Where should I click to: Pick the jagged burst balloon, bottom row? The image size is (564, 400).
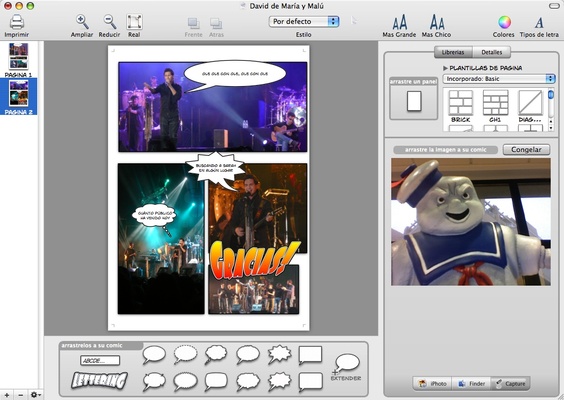279,381
